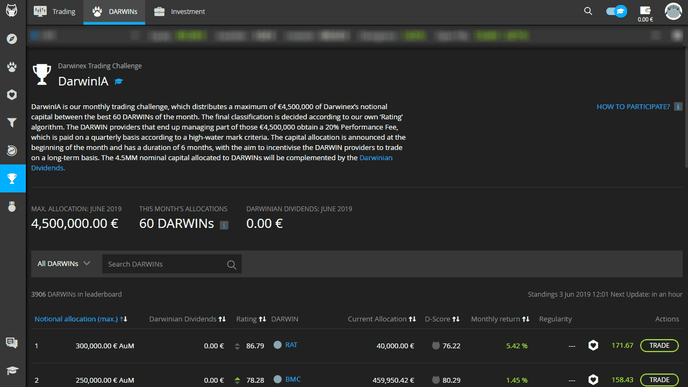Click the search magnifier in top bar
Viewport: 688px width, 387px height.
(588, 11)
